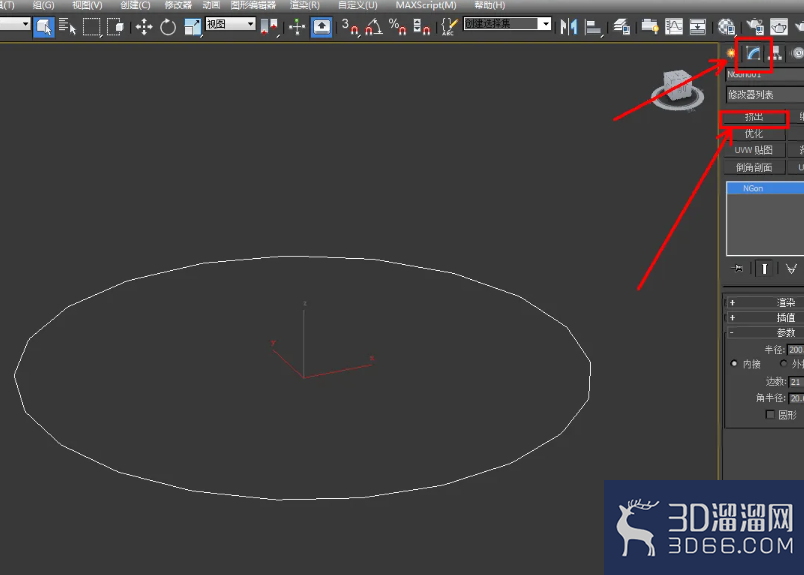The image size is (804, 575).
Task: Click the Mirror tool icon
Action: (x=569, y=27)
